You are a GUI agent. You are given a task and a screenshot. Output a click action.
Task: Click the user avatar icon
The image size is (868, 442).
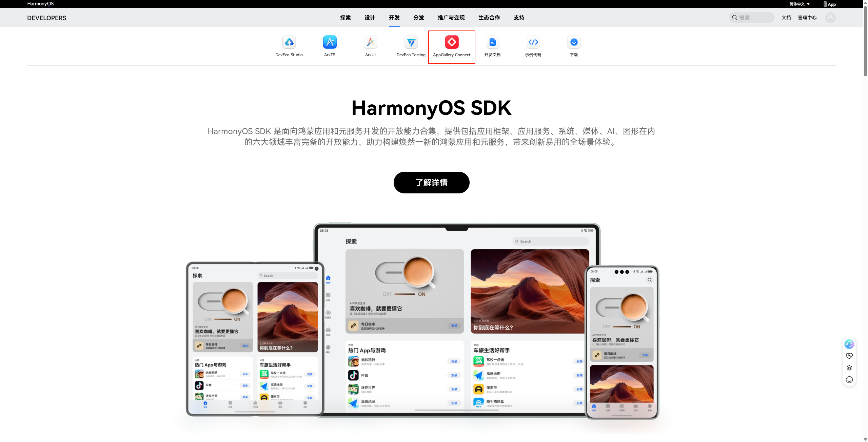click(830, 18)
